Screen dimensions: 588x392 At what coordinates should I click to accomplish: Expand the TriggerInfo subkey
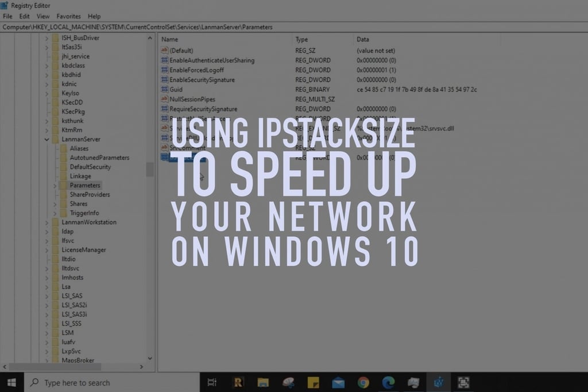[55, 213]
